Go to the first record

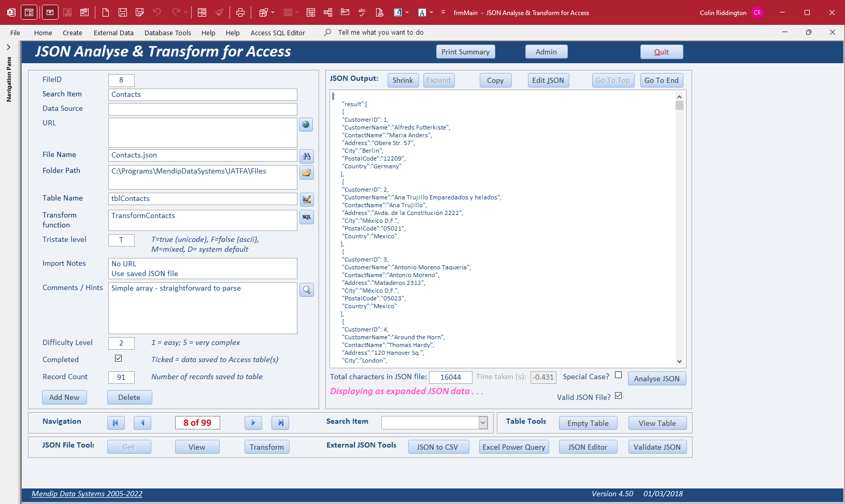click(x=116, y=423)
